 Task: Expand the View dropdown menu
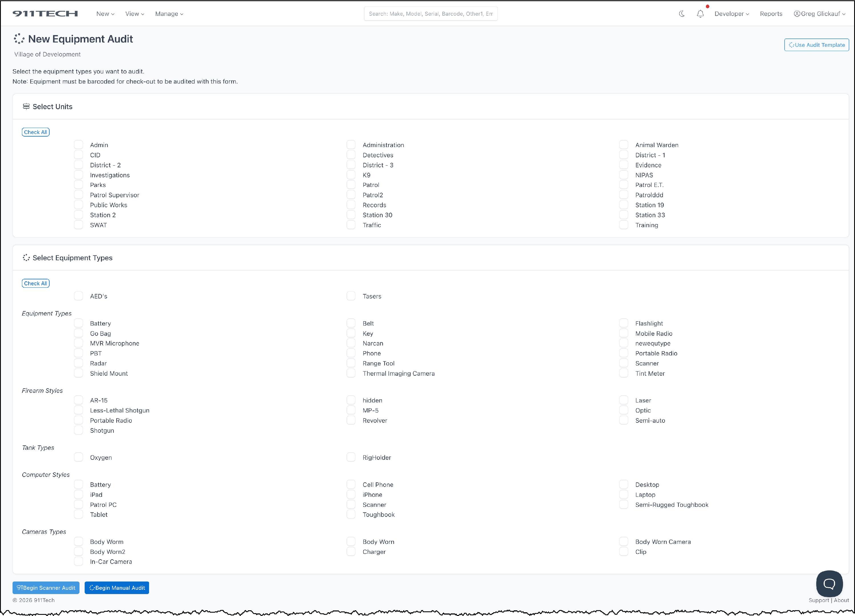135,14
